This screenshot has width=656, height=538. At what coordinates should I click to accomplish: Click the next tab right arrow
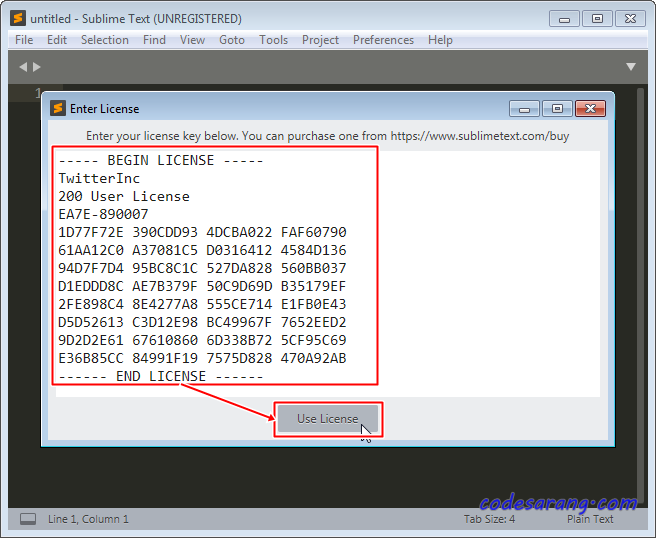point(37,67)
